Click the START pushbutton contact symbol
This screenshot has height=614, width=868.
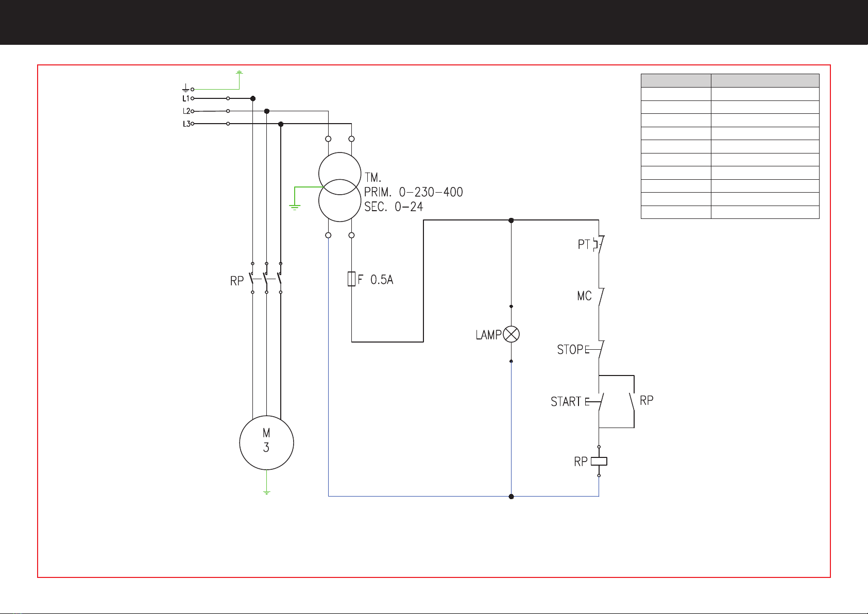pos(595,401)
